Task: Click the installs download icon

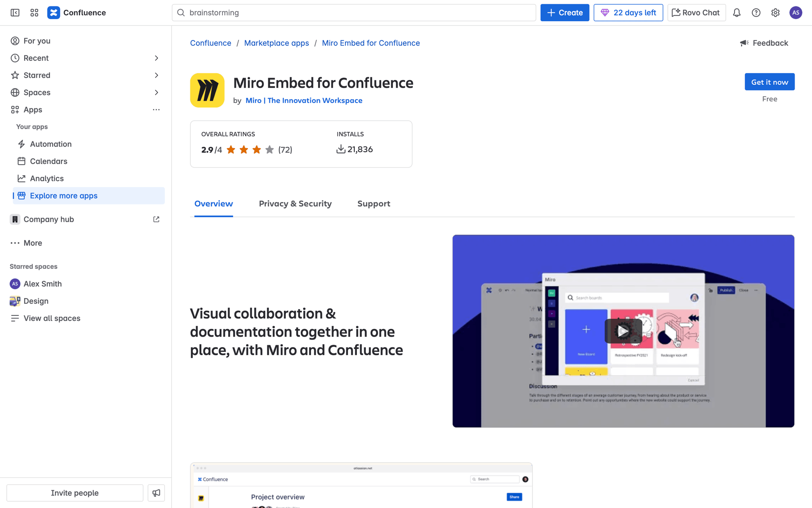Action: (341, 149)
